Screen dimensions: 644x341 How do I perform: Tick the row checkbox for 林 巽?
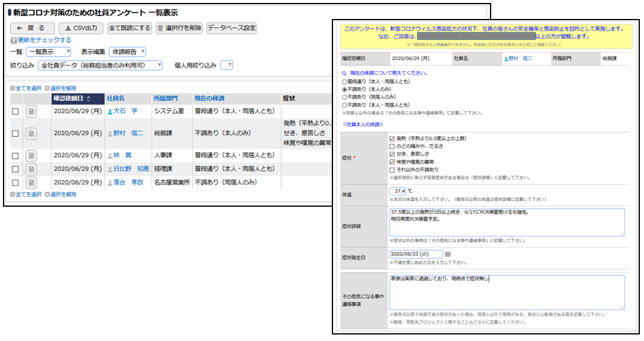pos(15,156)
